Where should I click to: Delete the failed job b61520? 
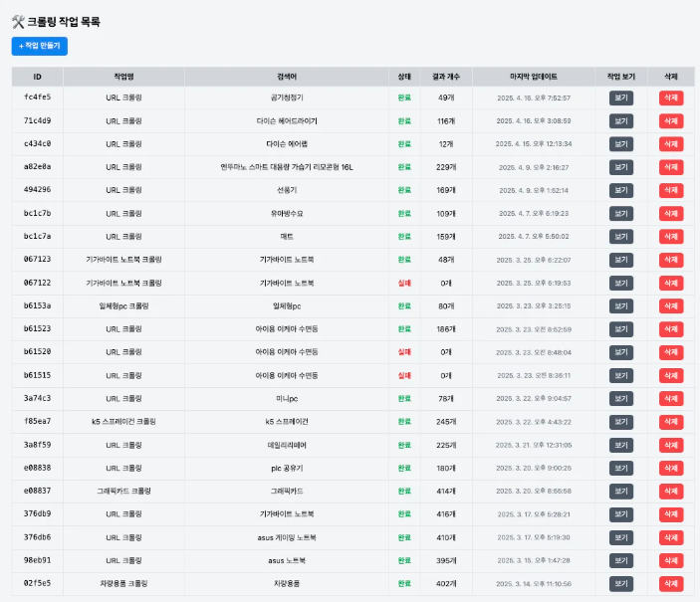coord(670,351)
